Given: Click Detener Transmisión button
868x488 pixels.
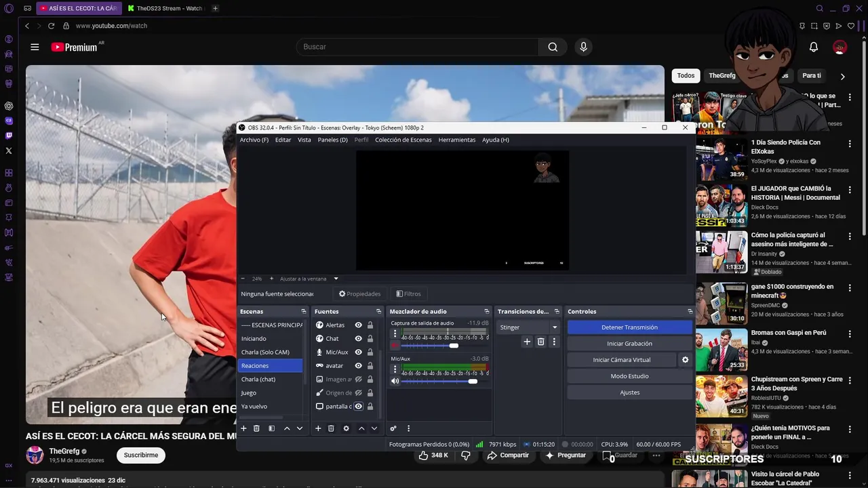Looking at the screenshot, I should [629, 327].
